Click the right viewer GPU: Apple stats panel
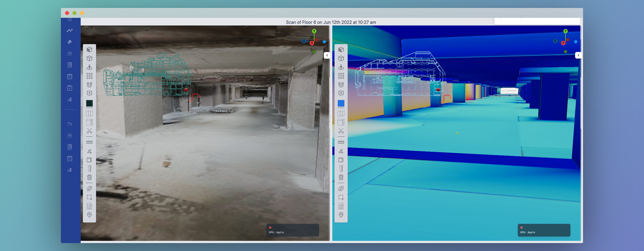Image resolution: width=644 pixels, height=251 pixels. point(544,230)
